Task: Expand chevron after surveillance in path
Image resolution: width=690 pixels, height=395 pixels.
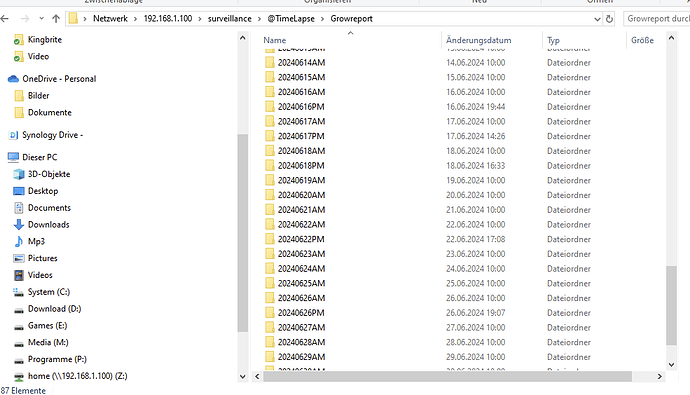Action: 260,18
